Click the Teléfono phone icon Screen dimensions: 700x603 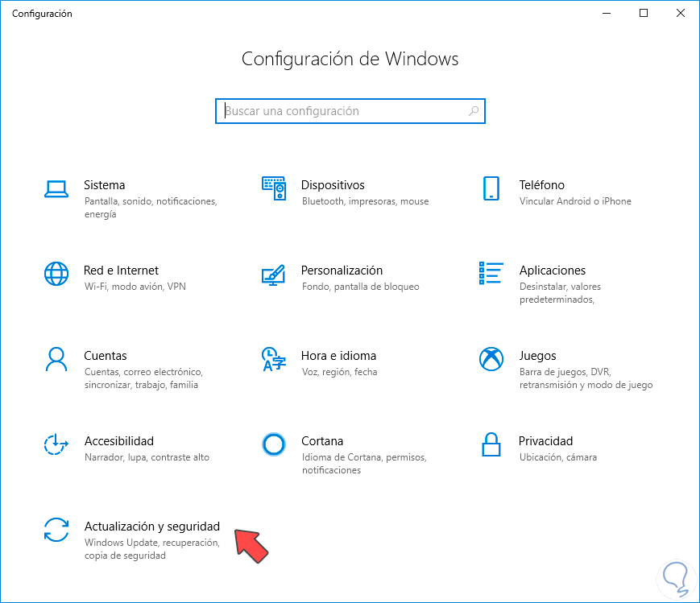click(491, 188)
